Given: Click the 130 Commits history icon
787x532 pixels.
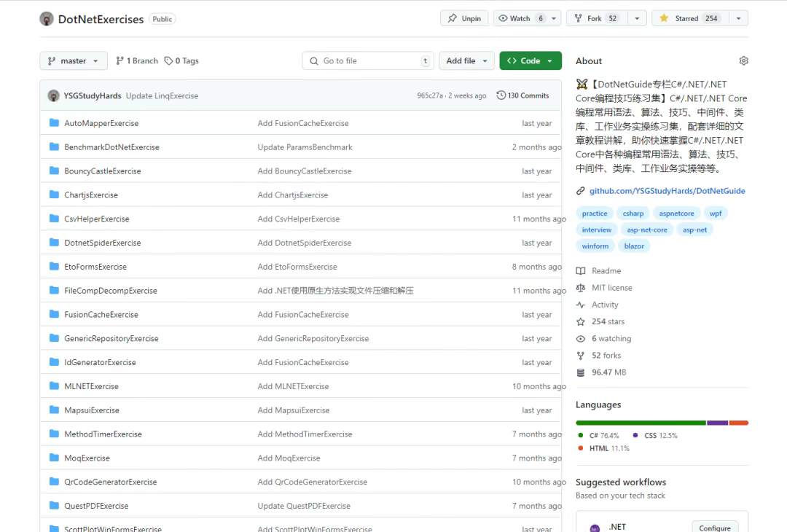Looking at the screenshot, I should click(501, 95).
